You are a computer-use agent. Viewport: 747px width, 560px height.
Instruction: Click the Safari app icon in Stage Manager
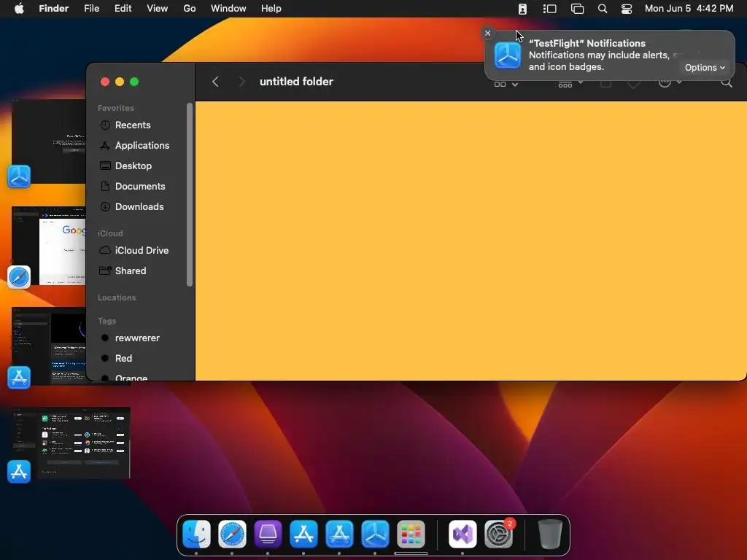tap(19, 277)
